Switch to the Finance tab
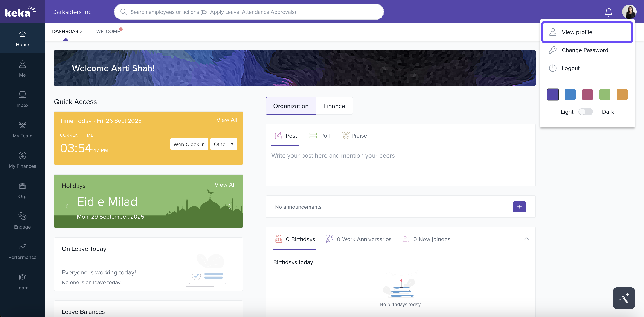 pos(334,106)
